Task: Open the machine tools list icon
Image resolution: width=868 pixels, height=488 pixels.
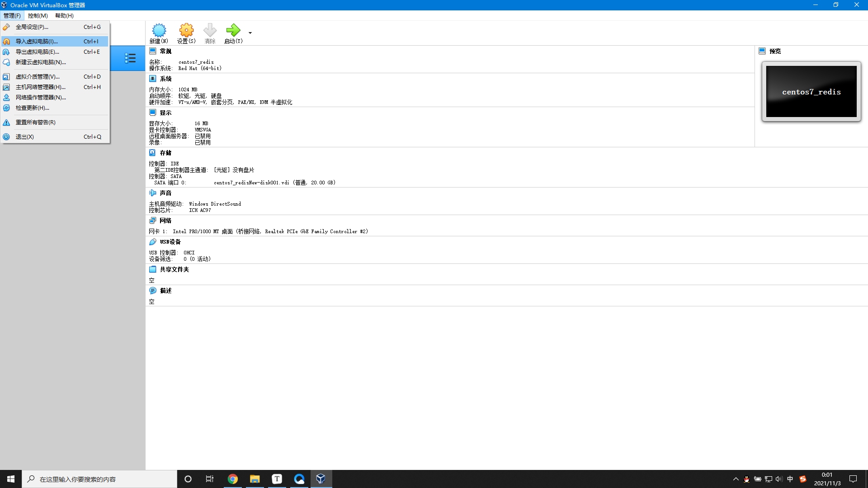Action: click(x=130, y=58)
